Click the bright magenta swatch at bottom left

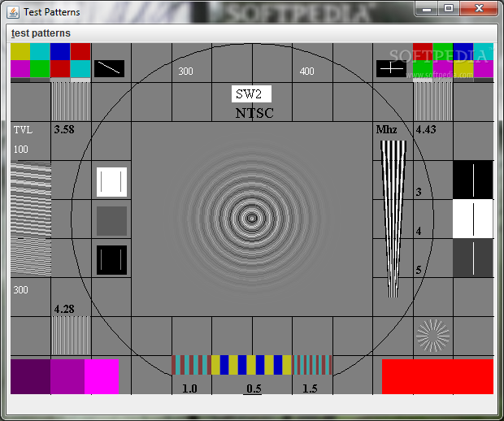102,376
